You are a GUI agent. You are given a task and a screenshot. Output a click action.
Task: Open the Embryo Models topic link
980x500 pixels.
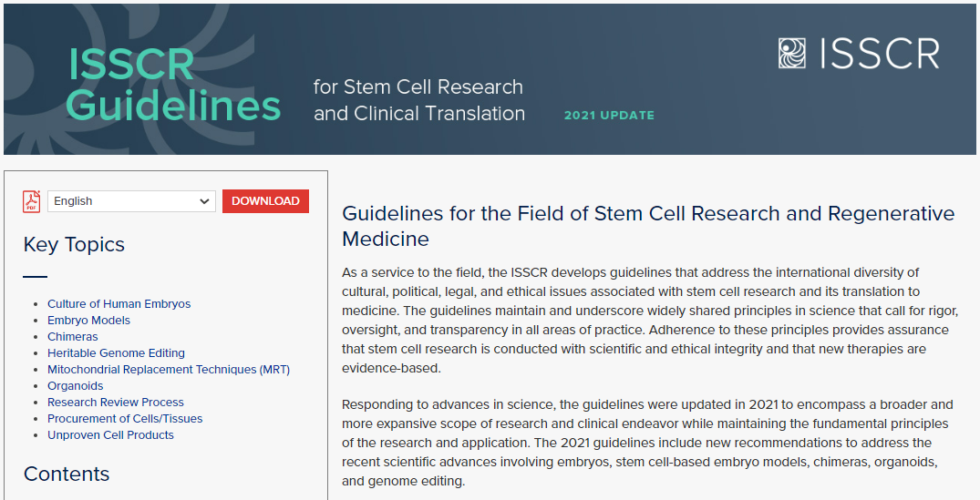(x=88, y=321)
